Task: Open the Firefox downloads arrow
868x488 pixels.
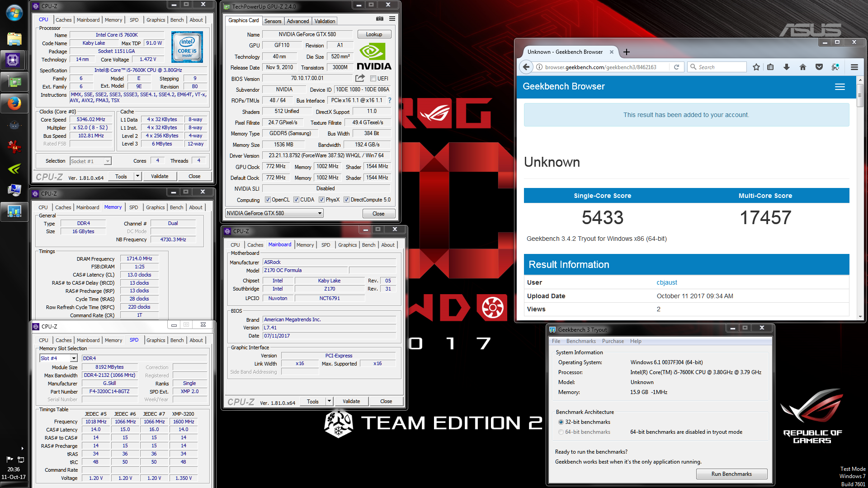Action: [787, 67]
